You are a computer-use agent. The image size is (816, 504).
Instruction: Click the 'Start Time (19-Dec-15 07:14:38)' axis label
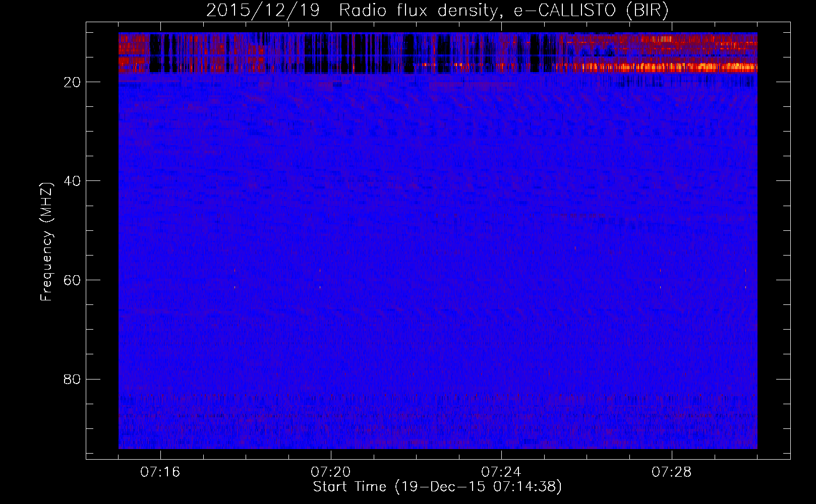(437, 487)
